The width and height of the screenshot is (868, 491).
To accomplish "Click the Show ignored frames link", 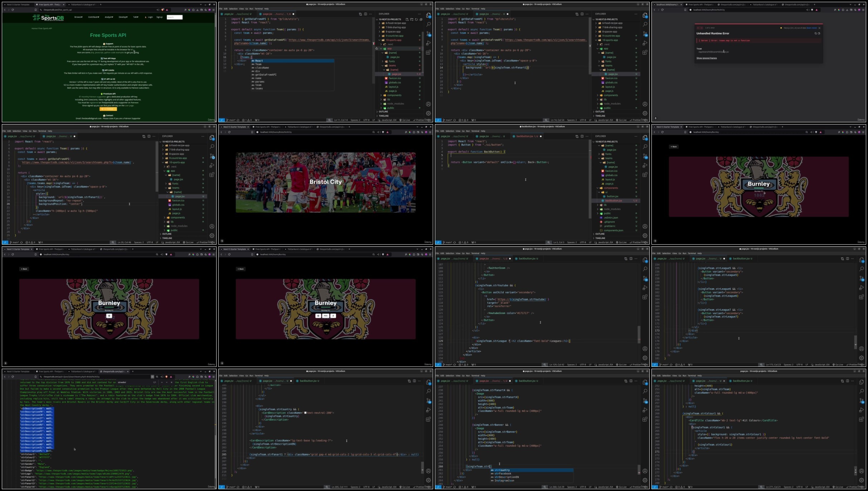I will coord(706,58).
